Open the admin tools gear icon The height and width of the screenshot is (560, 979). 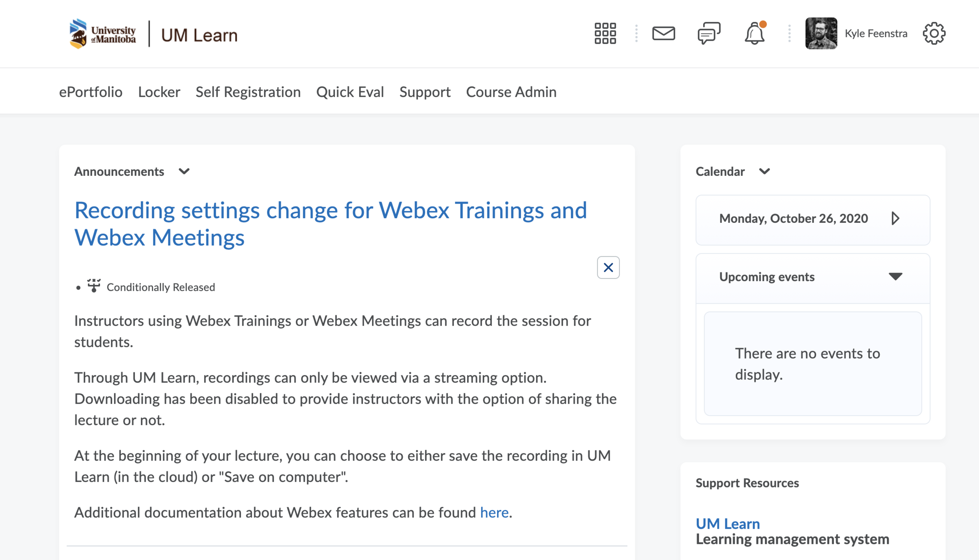click(934, 33)
